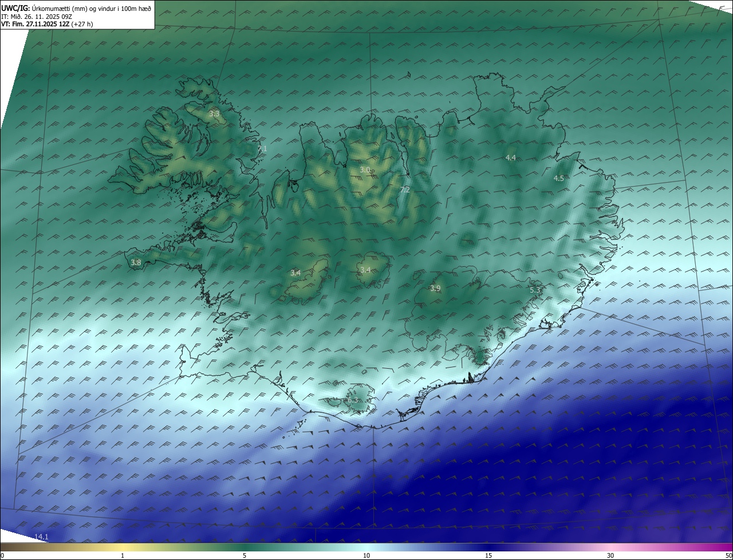
Task: Click the 7.2 value label
Action: coord(405,190)
